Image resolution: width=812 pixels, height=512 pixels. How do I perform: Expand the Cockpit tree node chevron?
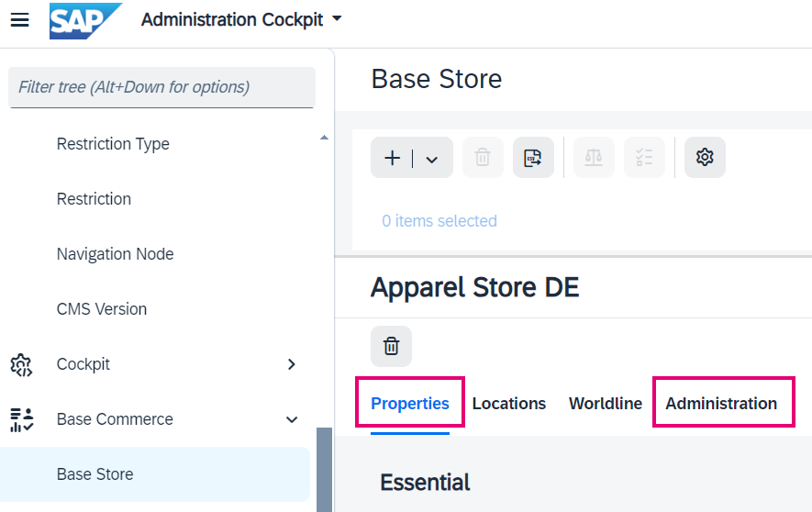[292, 364]
